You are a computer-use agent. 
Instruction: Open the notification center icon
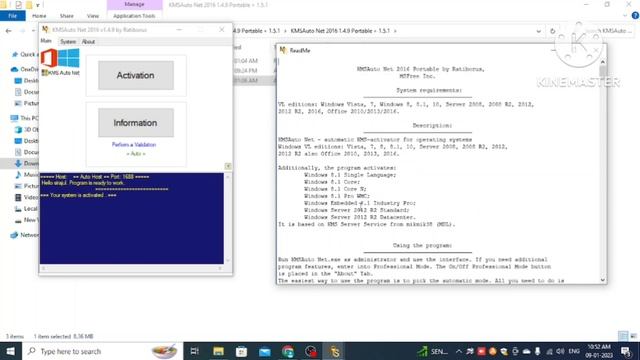pos(626,351)
